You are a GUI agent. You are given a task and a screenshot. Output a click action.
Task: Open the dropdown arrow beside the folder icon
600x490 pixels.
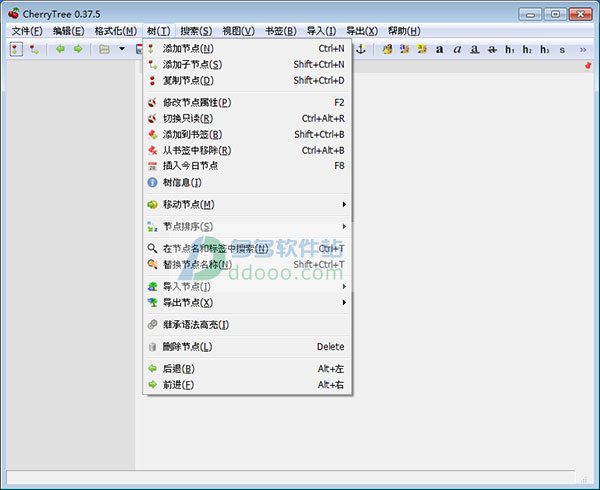click(122, 49)
